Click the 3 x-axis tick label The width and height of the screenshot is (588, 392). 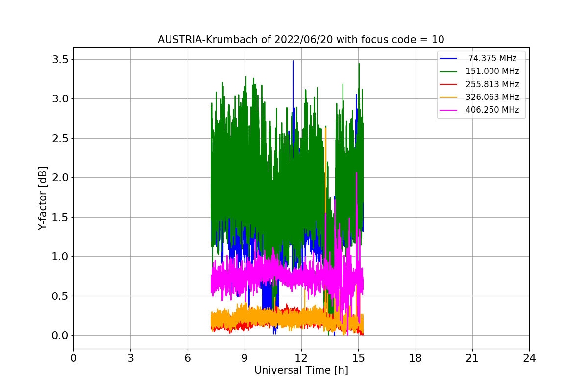pyautogui.click(x=130, y=358)
